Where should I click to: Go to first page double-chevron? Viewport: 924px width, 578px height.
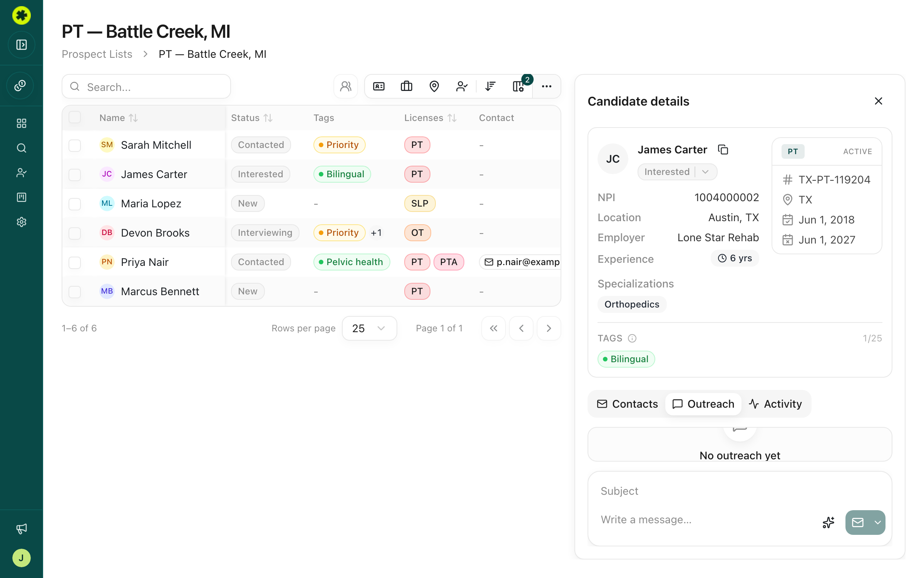point(494,328)
